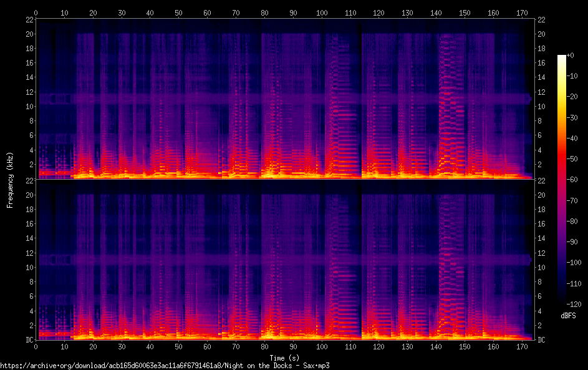Image resolution: width=588 pixels, height=370 pixels.
Task: Click the "DC" label on the lower-left frequency axis
Action: (29, 340)
